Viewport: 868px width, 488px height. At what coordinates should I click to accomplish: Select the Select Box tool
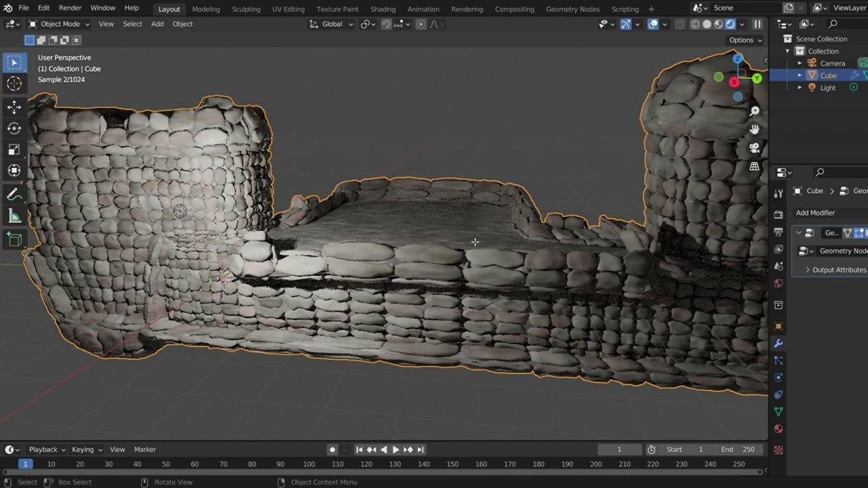click(x=14, y=62)
